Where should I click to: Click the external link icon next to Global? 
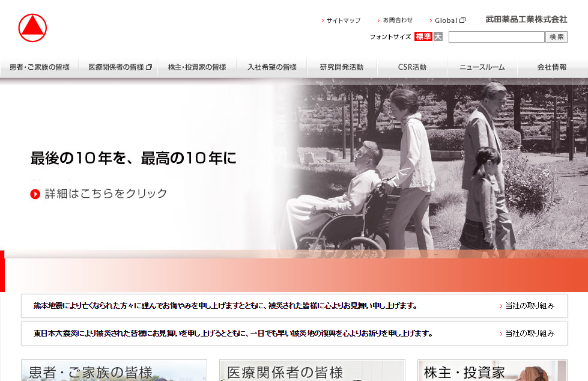point(462,20)
